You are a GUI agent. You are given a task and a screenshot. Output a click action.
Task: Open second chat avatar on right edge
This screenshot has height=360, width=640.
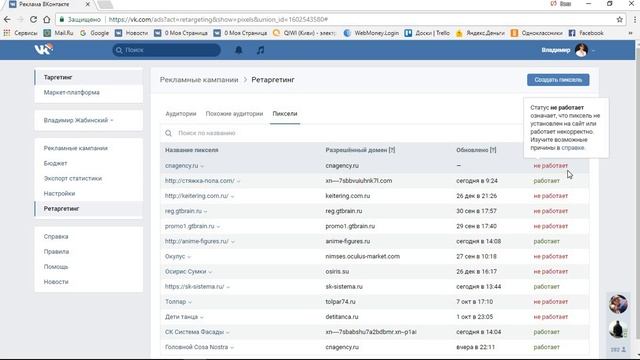coord(618,329)
